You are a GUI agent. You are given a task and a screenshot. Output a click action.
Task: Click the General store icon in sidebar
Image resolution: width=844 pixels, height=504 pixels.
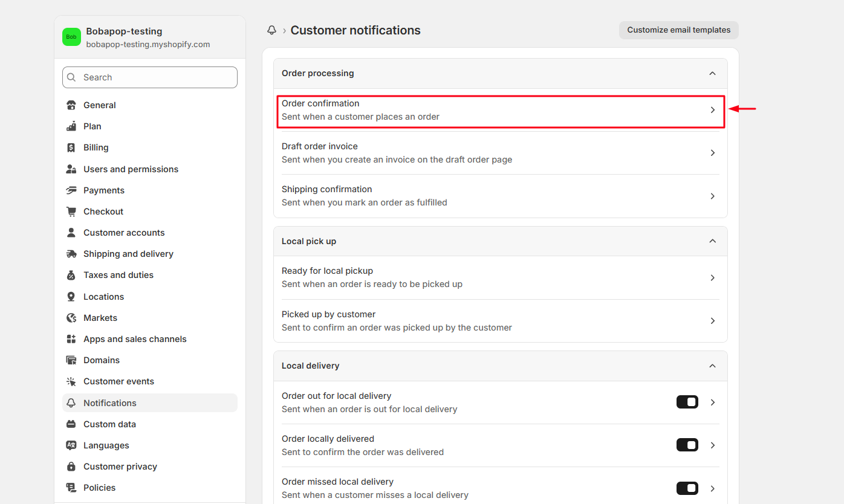[71, 105]
